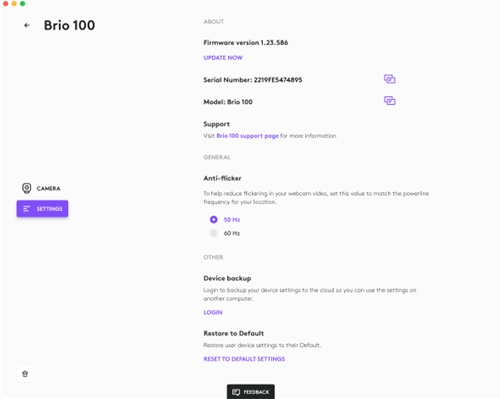Click the 50 Hz label text
500x399 pixels.
(x=232, y=220)
